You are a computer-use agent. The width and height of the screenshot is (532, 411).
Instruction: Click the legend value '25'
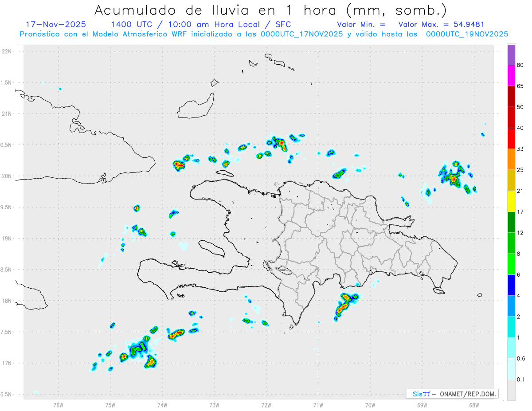[x=520, y=170]
